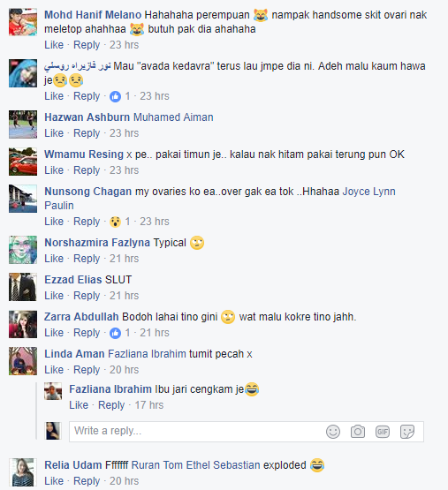
Task: Open sticker picker in reply box
Action: pos(407,432)
